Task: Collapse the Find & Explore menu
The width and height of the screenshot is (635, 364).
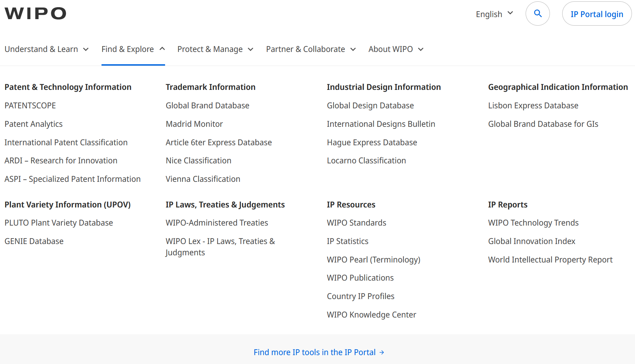Action: [x=133, y=49]
